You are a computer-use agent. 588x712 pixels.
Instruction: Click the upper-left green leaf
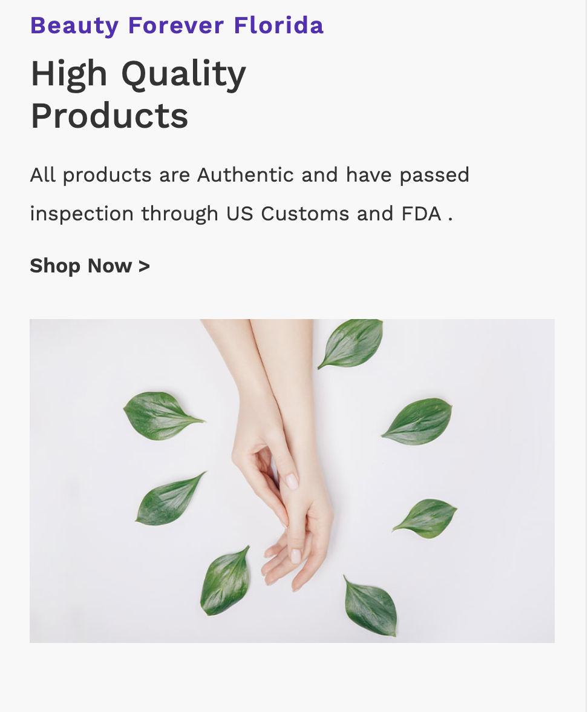pos(163,416)
